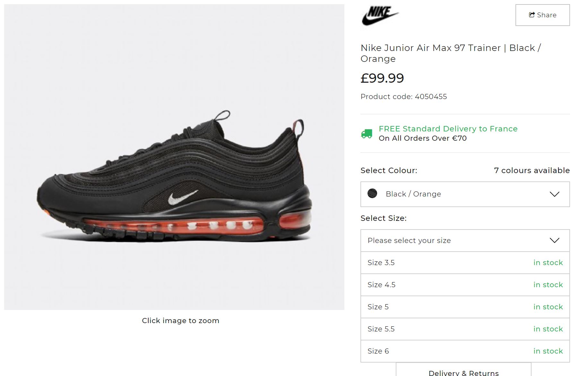Click the share arrow icon
The width and height of the screenshot is (588, 376).
click(x=532, y=15)
